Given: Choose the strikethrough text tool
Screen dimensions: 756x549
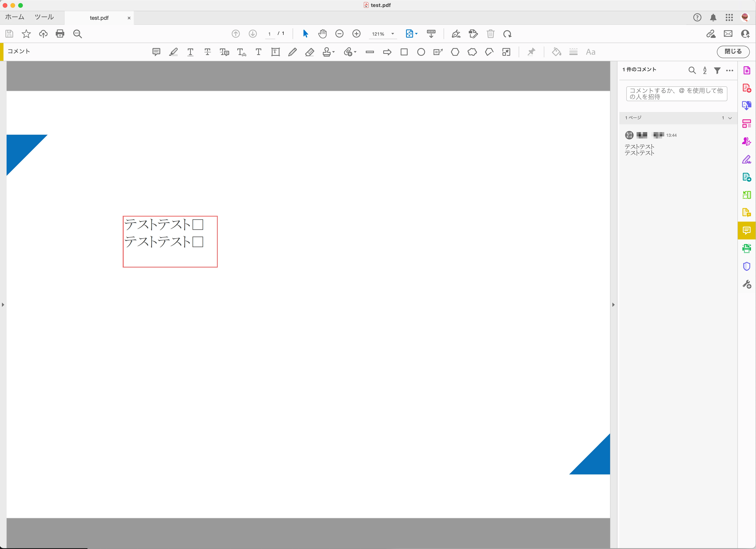Looking at the screenshot, I should click(207, 52).
